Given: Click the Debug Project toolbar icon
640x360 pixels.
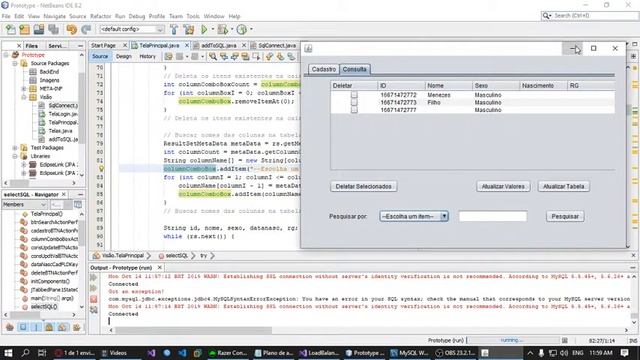Looking at the screenshot, I should point(222,29).
